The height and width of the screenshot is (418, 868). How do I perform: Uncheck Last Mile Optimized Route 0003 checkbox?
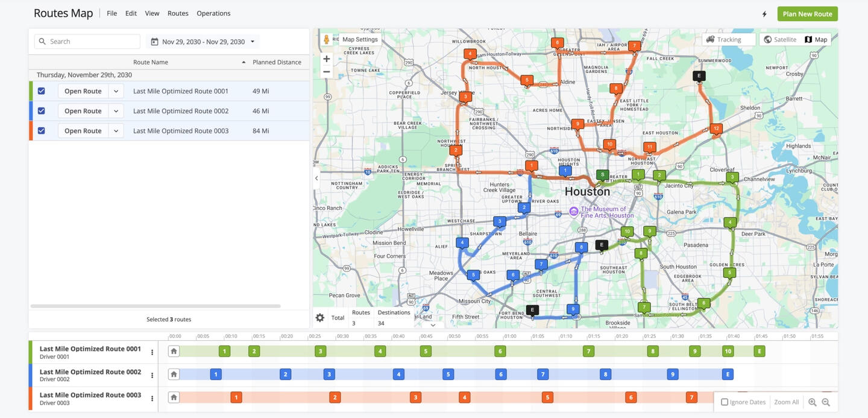41,131
